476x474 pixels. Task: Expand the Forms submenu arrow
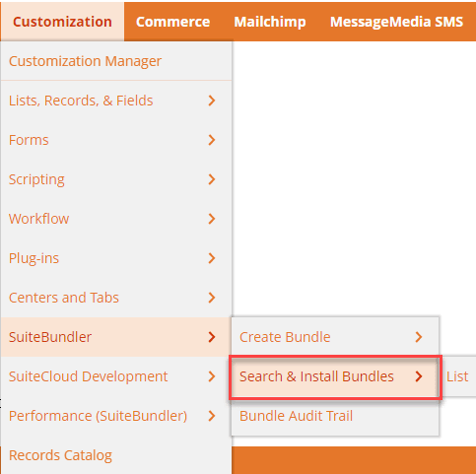(x=212, y=140)
